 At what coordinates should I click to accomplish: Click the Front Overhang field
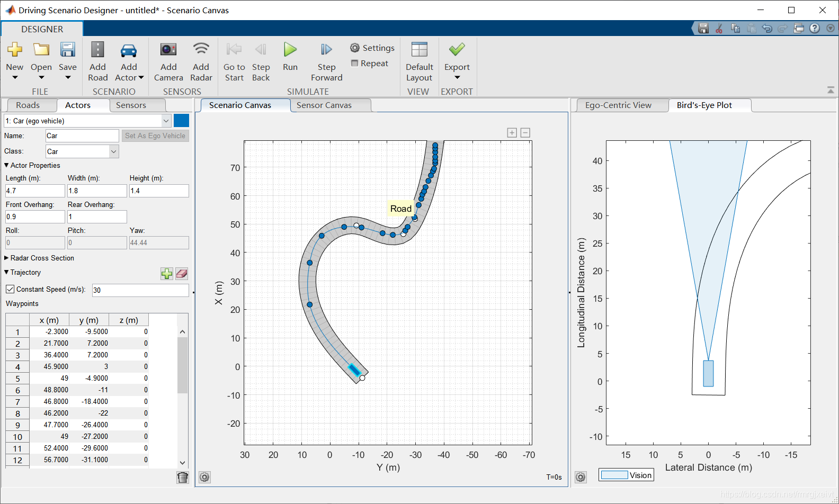coord(35,217)
